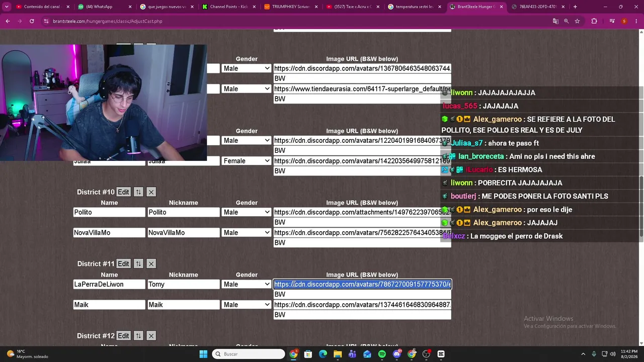This screenshot has height=362, width=644.
Task: Click the Edit button for District #11
Action: pyautogui.click(x=123, y=264)
